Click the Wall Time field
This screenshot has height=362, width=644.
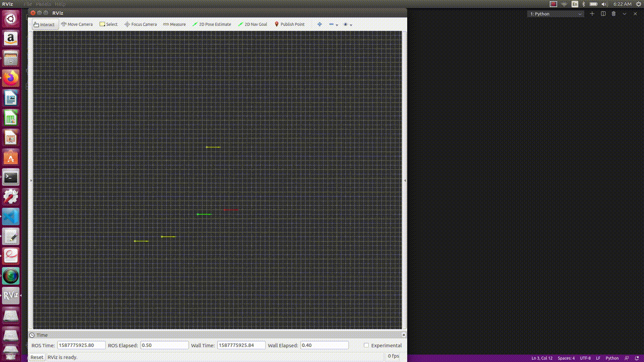pos(242,345)
